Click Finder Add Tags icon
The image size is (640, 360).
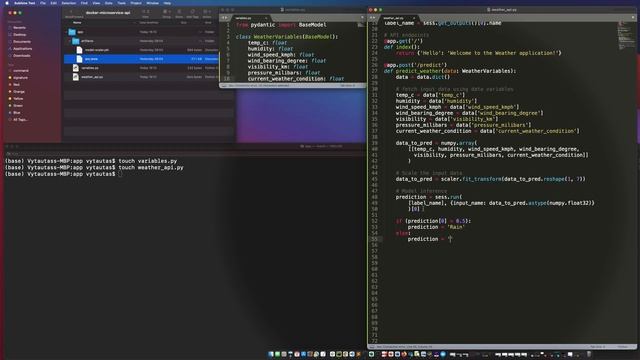click(x=192, y=12)
